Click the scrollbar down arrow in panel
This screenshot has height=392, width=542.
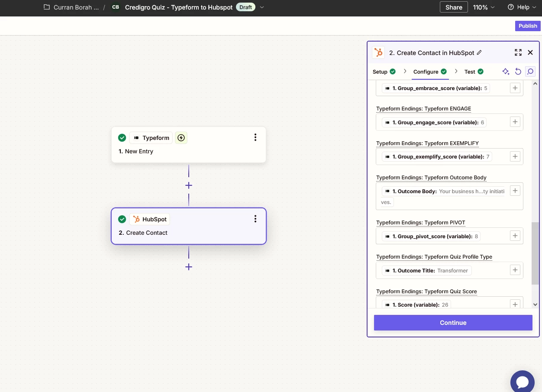pos(536,305)
